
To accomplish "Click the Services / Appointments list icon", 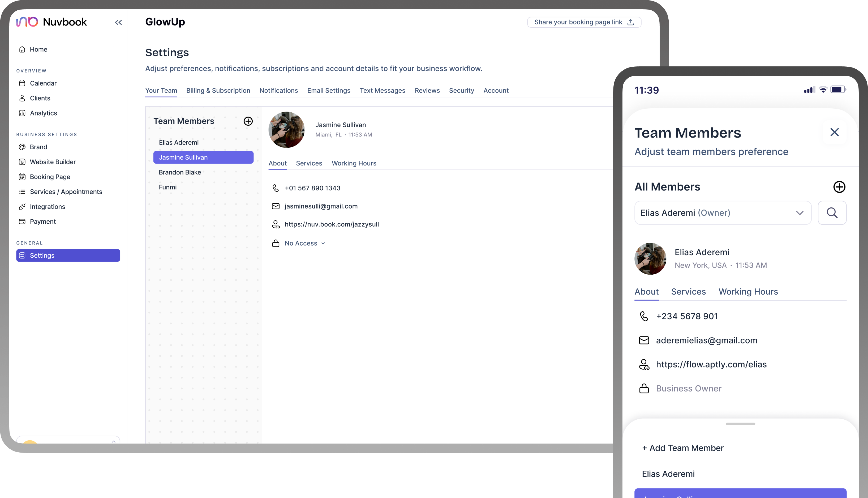I will coord(22,192).
